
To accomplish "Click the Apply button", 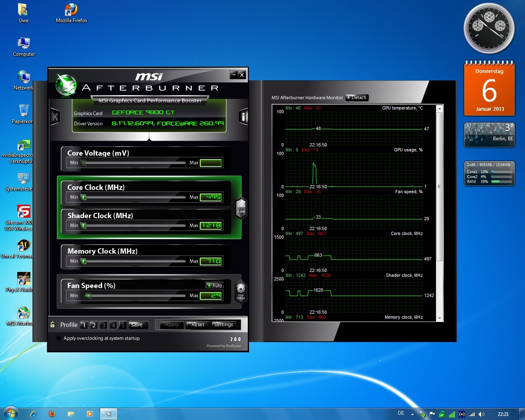I will (x=172, y=325).
